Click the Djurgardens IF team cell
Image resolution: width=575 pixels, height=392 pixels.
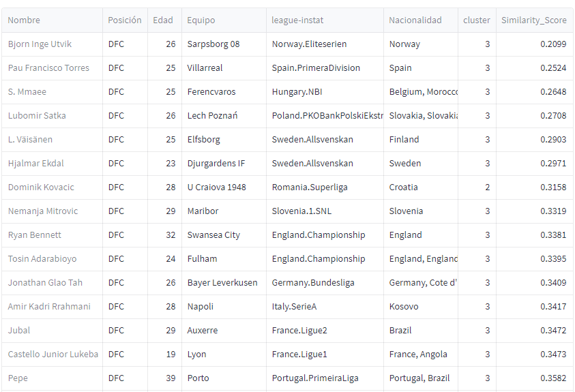pyautogui.click(x=224, y=163)
